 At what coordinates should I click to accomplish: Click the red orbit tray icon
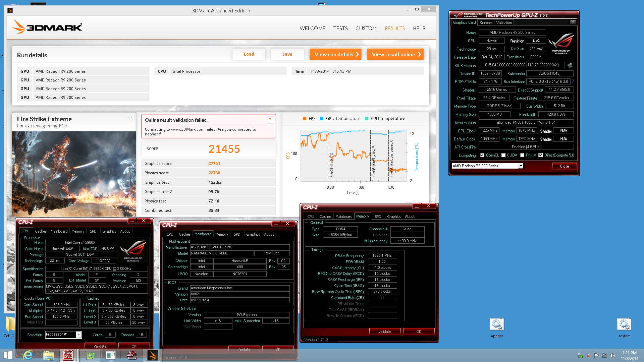click(x=588, y=356)
